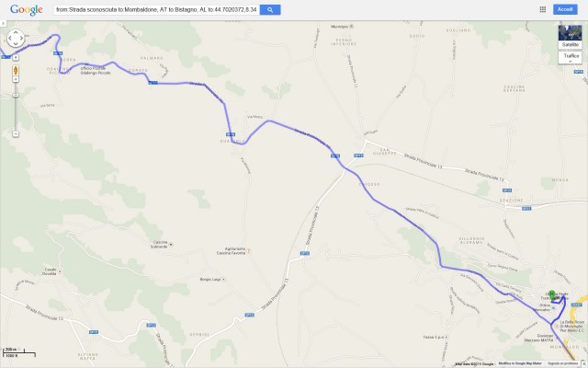Pick up the Street View pegman
588x368 pixels.
pos(16,70)
